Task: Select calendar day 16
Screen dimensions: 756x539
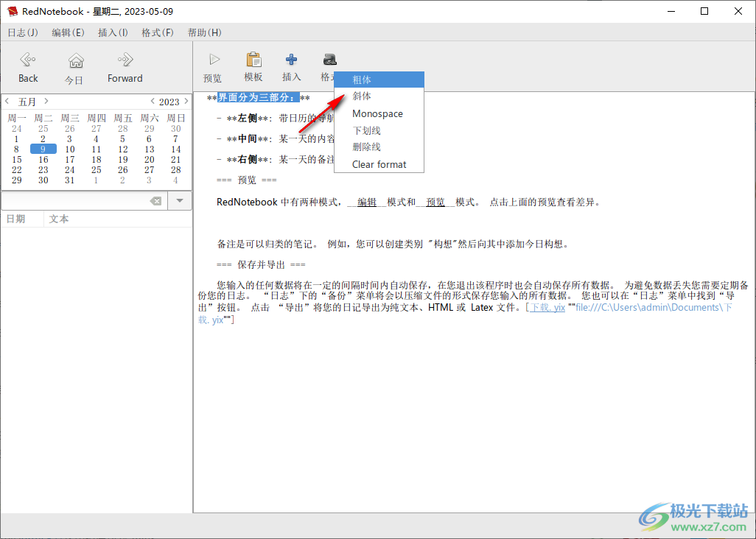Action: (43, 160)
